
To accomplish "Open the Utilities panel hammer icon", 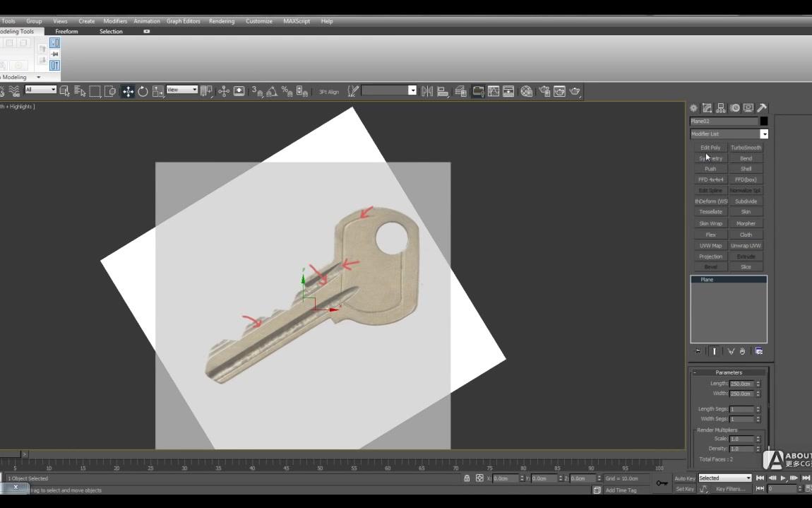I will tap(762, 107).
